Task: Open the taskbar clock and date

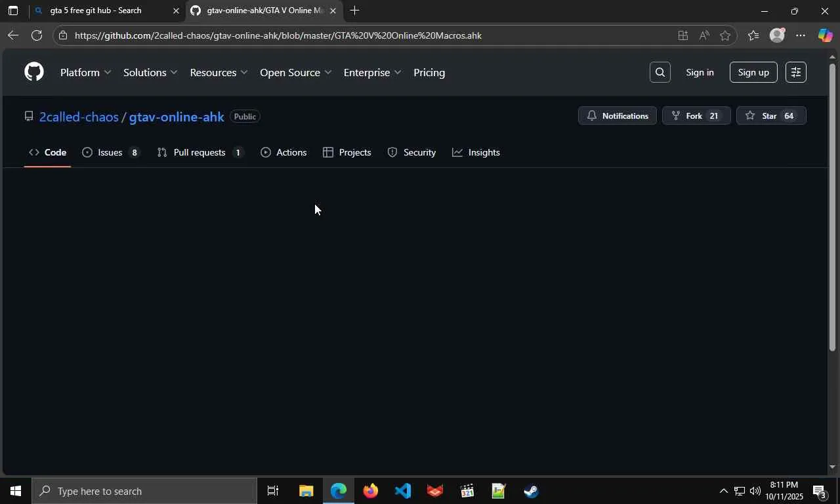Action: pos(783,491)
